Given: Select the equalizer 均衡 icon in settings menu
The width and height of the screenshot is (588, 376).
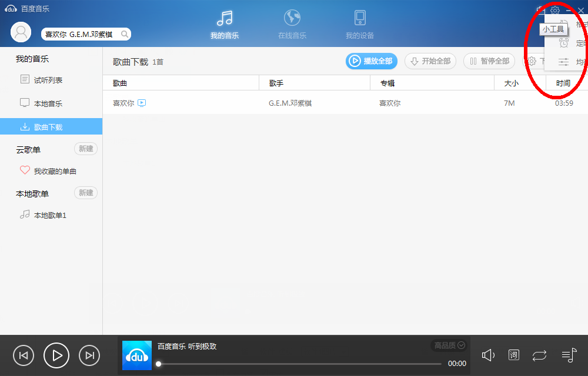Looking at the screenshot, I should click(x=564, y=61).
